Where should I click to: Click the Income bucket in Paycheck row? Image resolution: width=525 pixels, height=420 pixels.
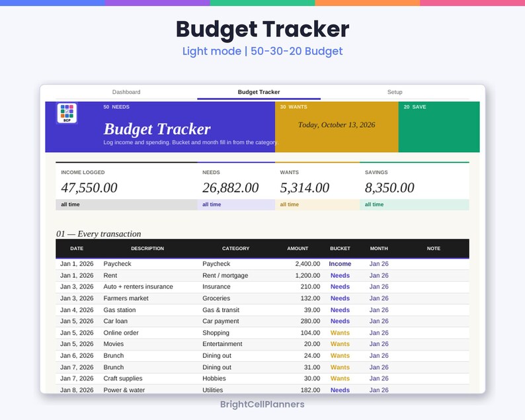pyautogui.click(x=340, y=264)
